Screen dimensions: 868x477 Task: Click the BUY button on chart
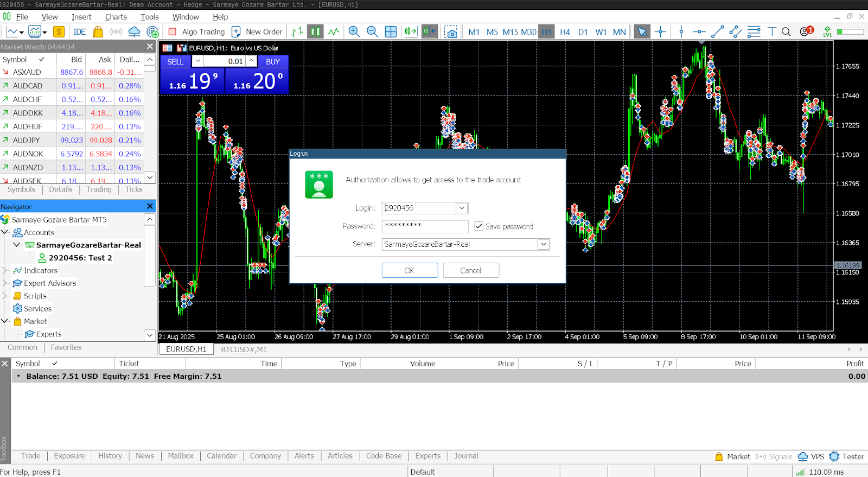point(273,61)
